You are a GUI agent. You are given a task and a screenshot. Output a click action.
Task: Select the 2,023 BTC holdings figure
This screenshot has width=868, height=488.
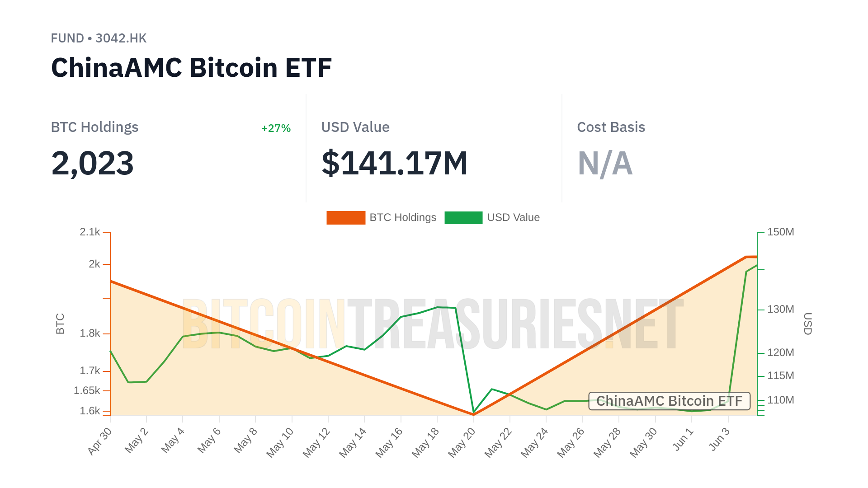pyautogui.click(x=92, y=163)
